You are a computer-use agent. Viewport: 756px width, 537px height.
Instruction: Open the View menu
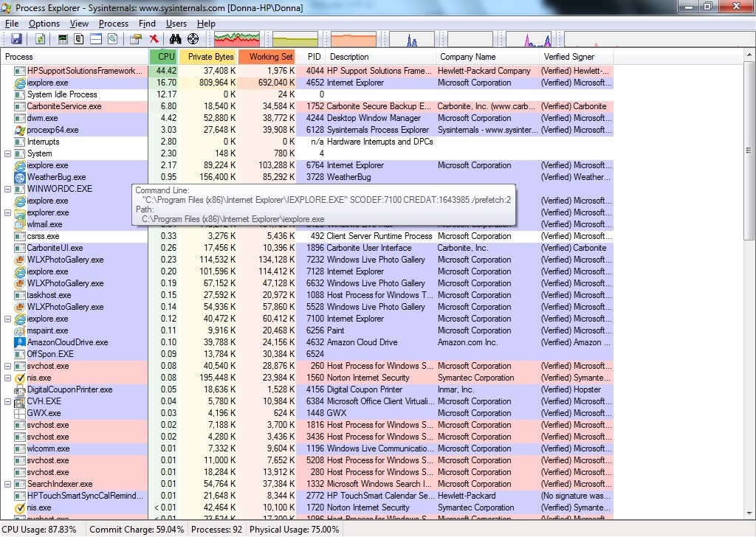point(79,24)
